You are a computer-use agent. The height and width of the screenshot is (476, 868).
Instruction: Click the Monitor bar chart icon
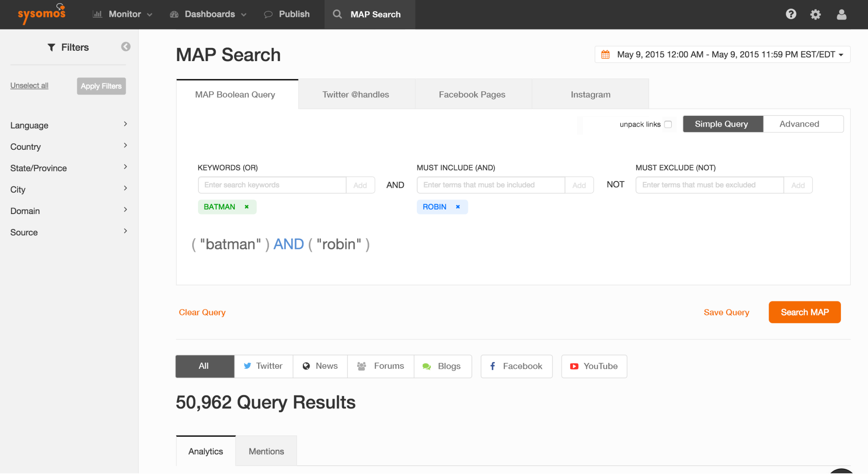pos(97,14)
